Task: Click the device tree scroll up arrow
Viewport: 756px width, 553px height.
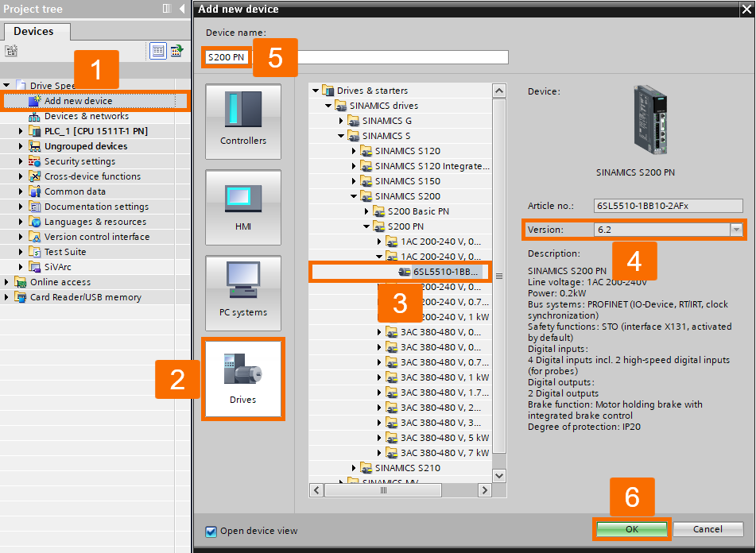Action: [x=499, y=91]
